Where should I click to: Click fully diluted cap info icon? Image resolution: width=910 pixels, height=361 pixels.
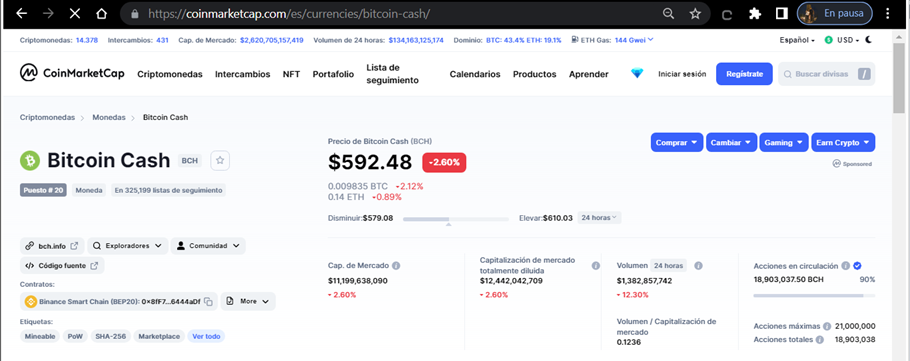tap(595, 265)
